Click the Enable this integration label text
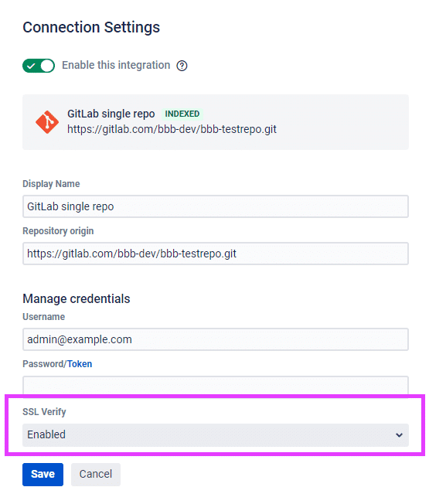The width and height of the screenshot is (429, 504). pyautogui.click(x=116, y=65)
